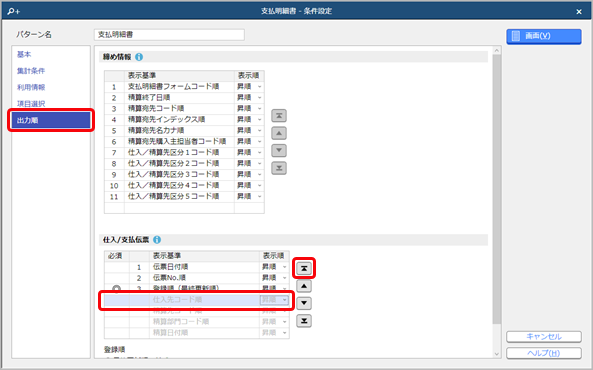
Task: Move to bottom button in 仕入/支払伝票 list
Action: pos(304,321)
